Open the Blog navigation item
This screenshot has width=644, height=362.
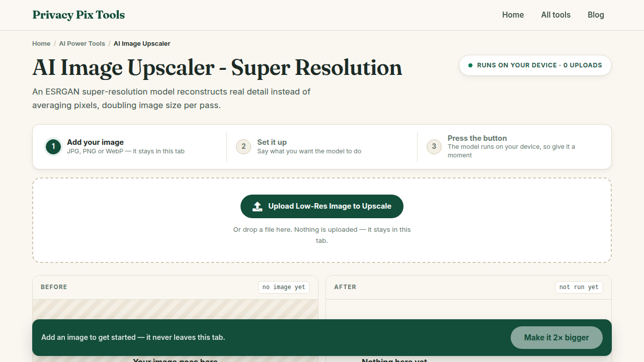(596, 15)
